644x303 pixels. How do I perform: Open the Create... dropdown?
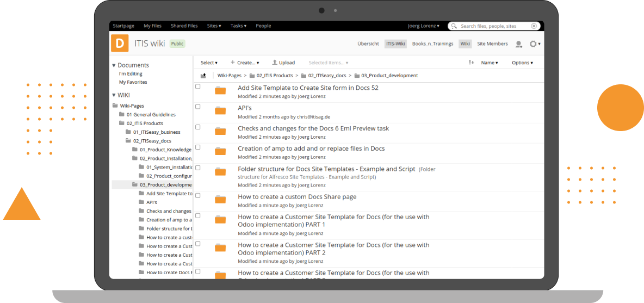(244, 63)
